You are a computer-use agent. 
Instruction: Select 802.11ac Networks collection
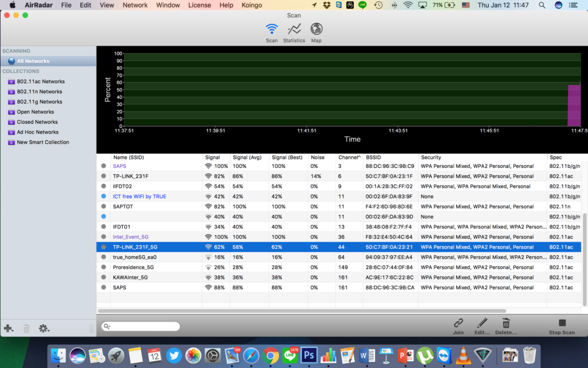41,82
